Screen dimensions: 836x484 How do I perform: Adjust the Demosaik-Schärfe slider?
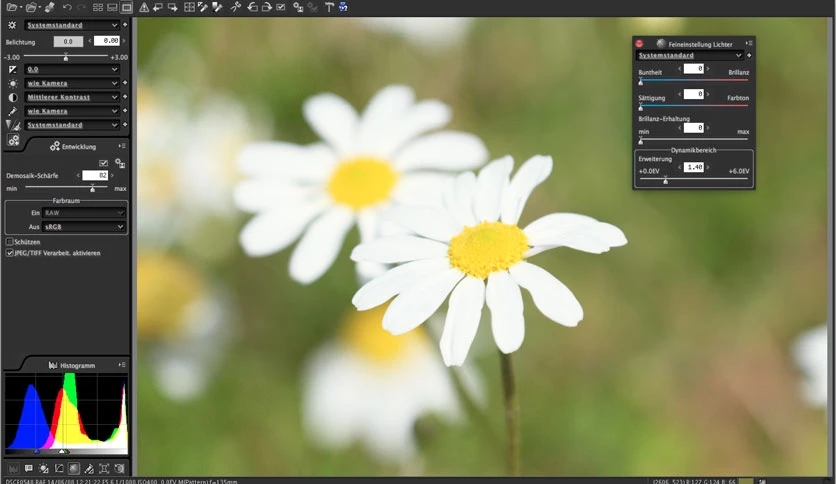(92, 188)
